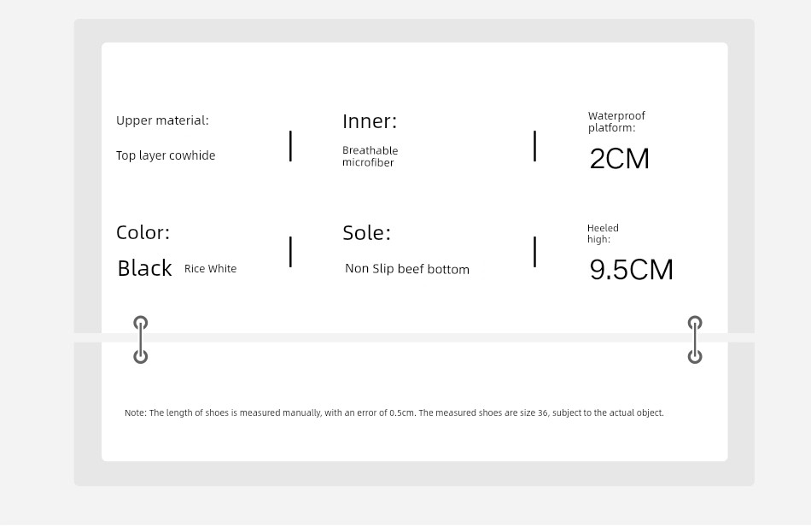The height and width of the screenshot is (532, 811).
Task: Click divider between Sole and Heeled high
Action: pos(534,252)
